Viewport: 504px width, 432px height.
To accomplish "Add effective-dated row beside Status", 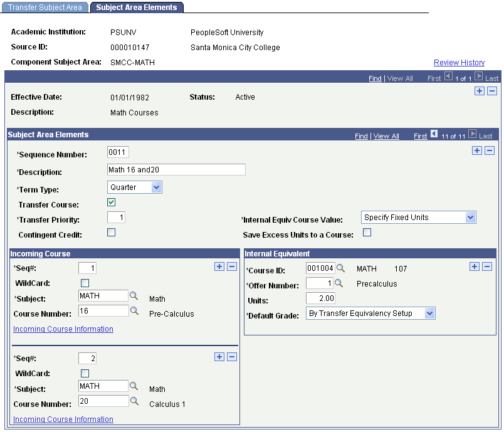I will [x=480, y=91].
